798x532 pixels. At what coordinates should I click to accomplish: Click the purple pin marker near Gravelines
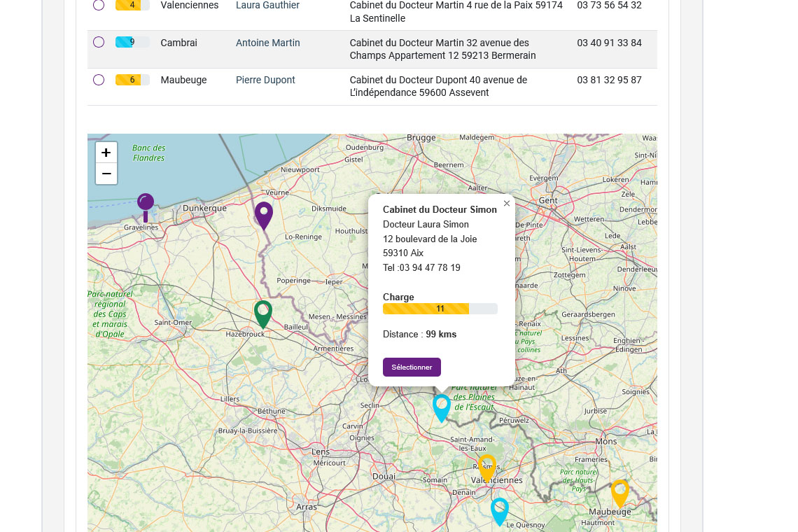pos(146,204)
